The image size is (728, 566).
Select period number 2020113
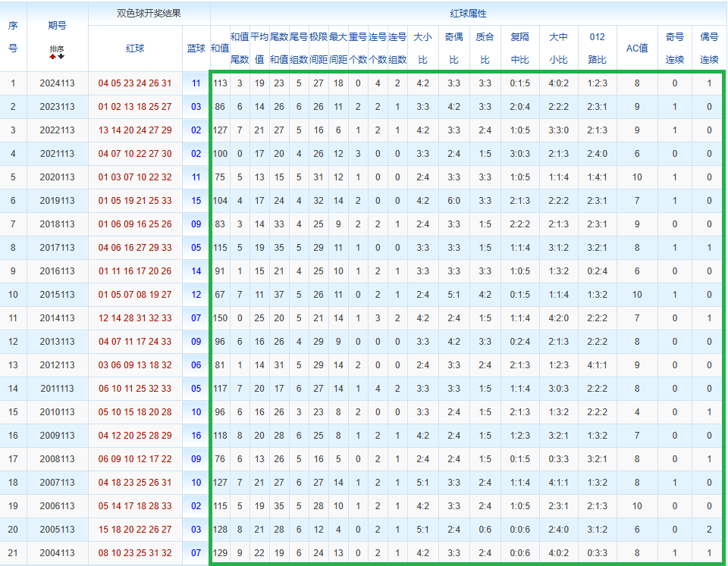(x=57, y=177)
